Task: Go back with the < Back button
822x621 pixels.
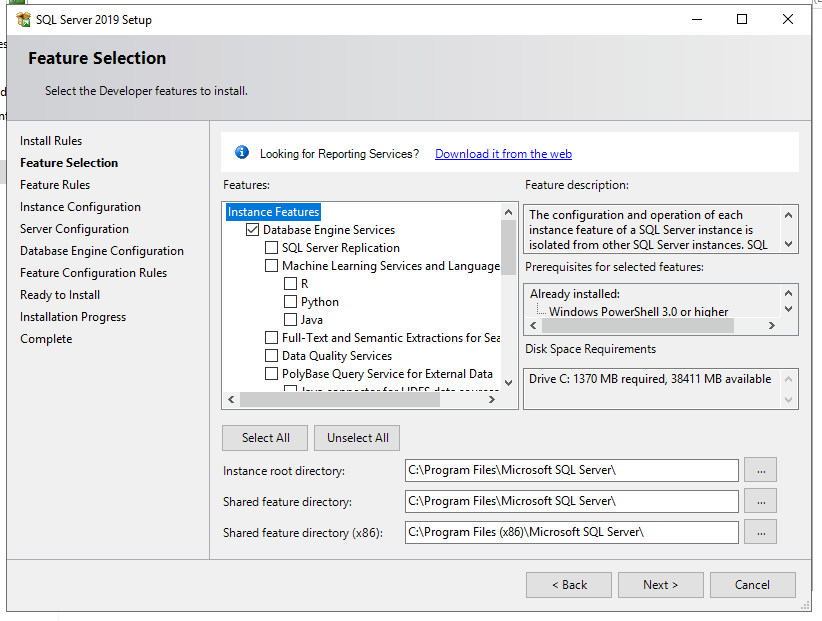Action: [x=569, y=585]
